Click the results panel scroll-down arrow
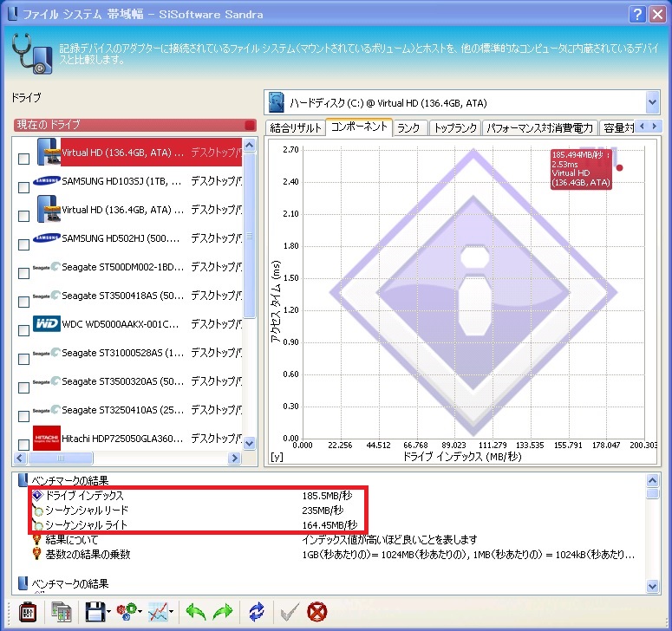 click(x=652, y=586)
